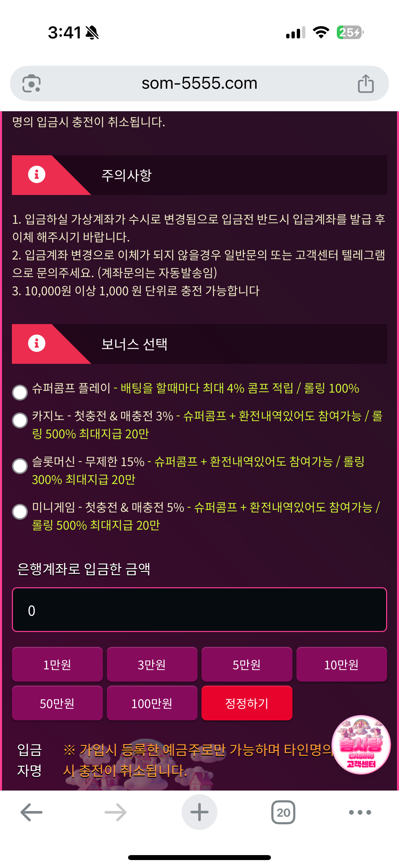This screenshot has width=399, height=868.
Task: Go back using the browser back arrow
Action: 31,812
